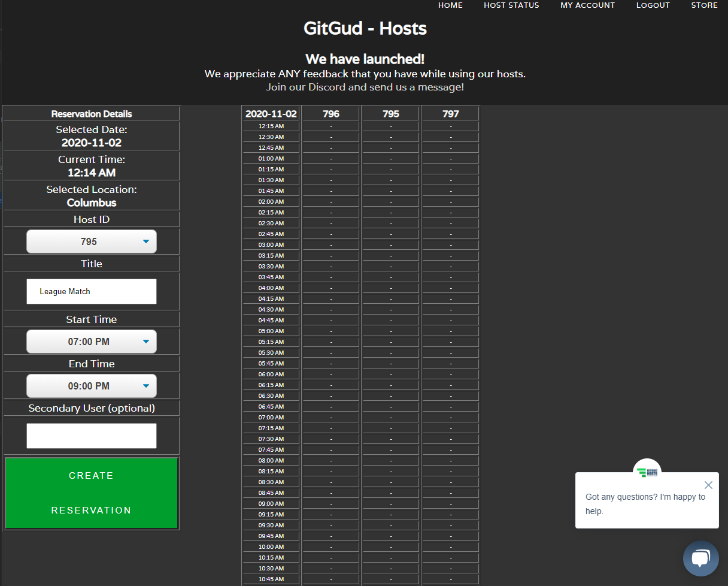Go to the HOME page
Viewport: 728px width, 586px height.
click(x=450, y=5)
